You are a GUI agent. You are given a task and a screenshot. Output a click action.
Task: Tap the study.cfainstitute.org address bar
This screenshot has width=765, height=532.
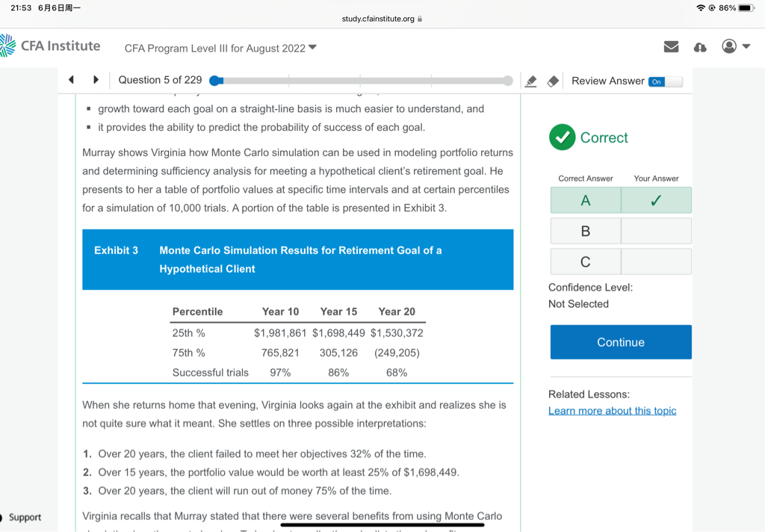(382, 19)
